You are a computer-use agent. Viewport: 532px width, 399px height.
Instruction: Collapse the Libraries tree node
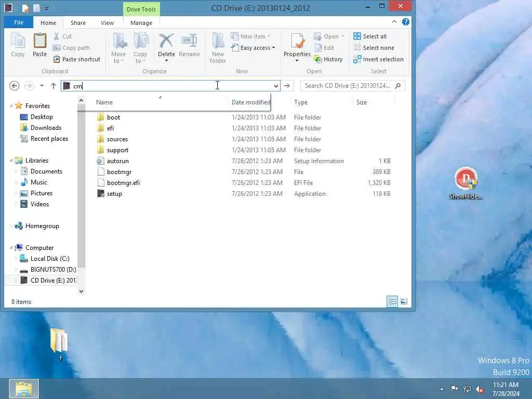(11, 161)
